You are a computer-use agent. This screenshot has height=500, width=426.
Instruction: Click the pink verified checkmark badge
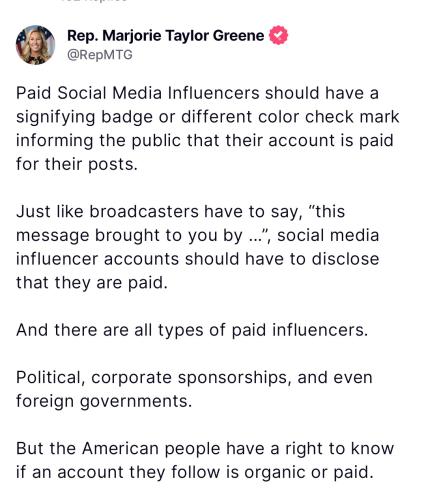[278, 35]
